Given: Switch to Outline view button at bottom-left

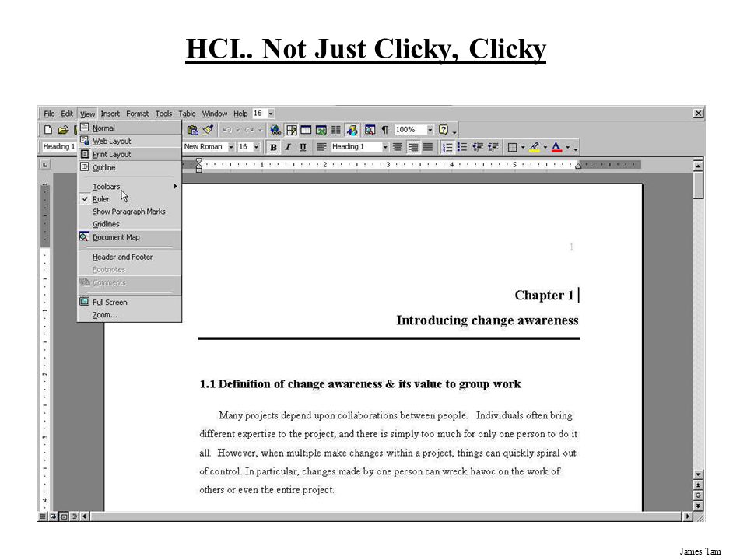Looking at the screenshot, I should click(74, 516).
